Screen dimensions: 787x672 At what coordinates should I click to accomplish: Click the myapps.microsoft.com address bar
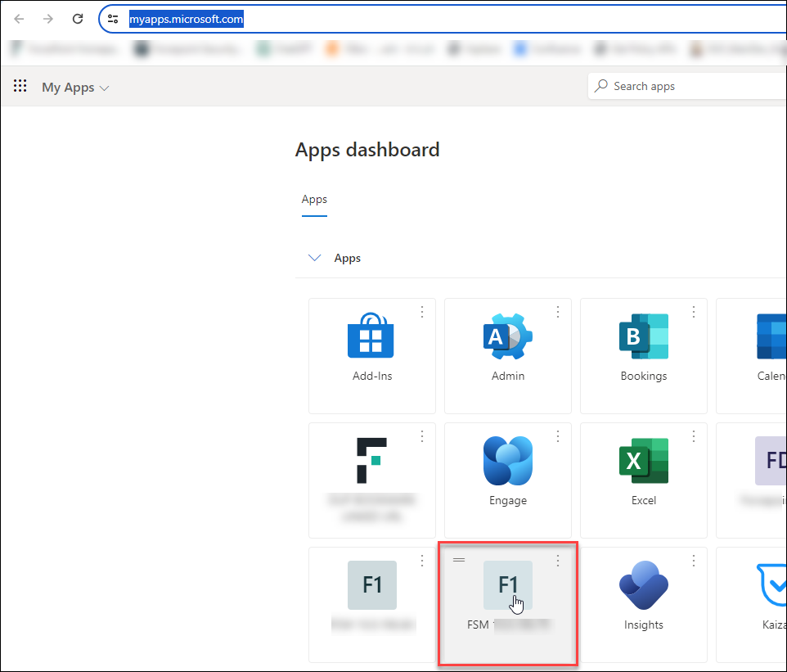(409, 19)
